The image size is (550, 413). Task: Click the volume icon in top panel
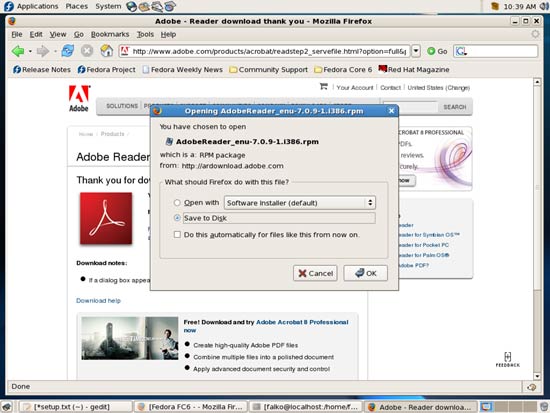pyautogui.click(x=545, y=6)
